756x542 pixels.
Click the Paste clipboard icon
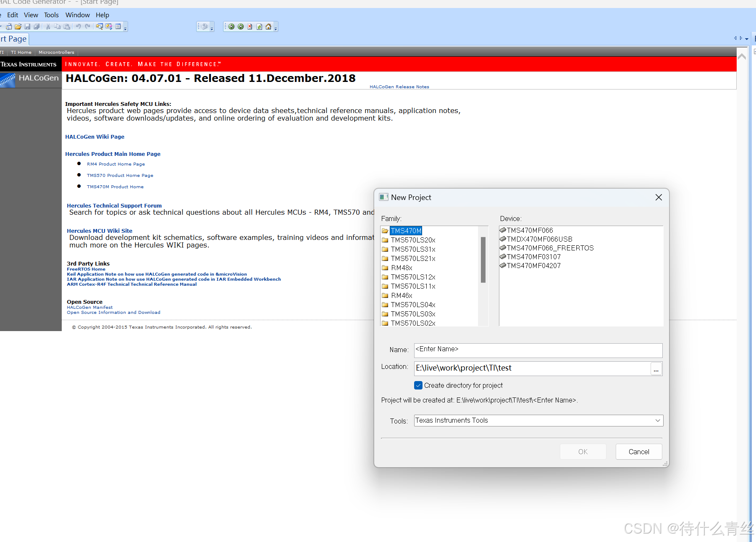67,26
